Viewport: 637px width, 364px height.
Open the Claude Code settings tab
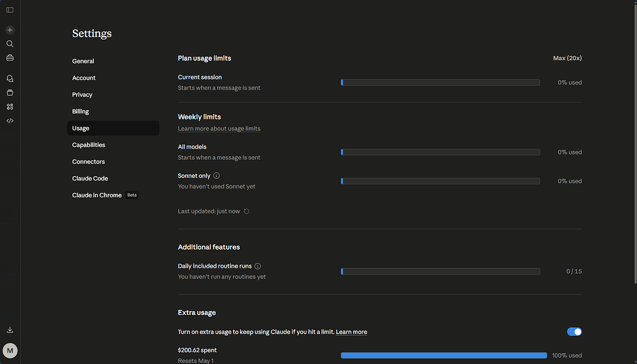point(113,179)
